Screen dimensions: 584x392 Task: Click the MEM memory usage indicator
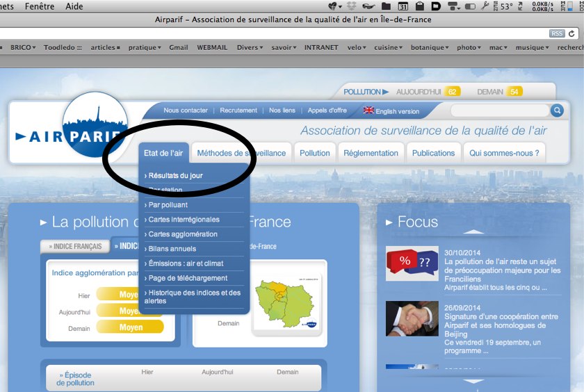[x=567, y=6]
